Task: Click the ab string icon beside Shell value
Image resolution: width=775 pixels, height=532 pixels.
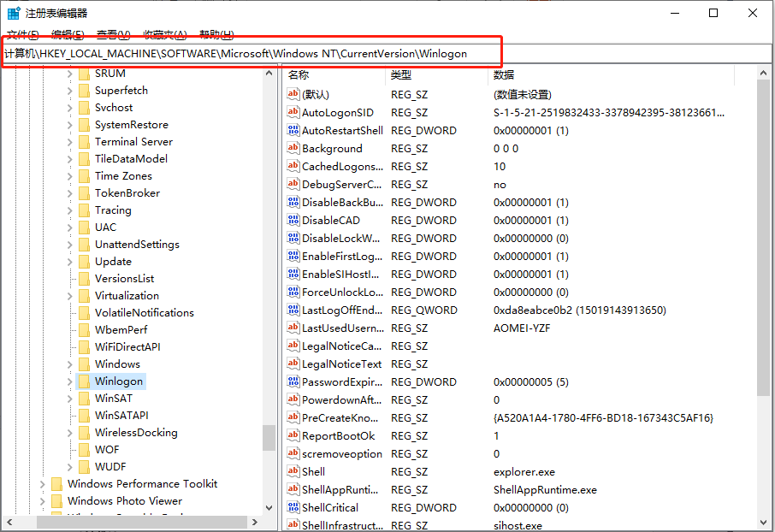Action: (293, 471)
